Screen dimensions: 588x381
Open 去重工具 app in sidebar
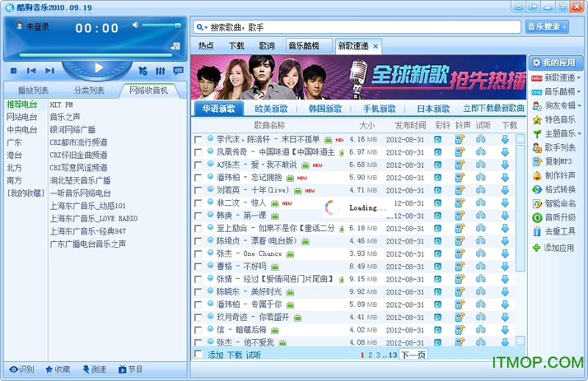click(554, 232)
